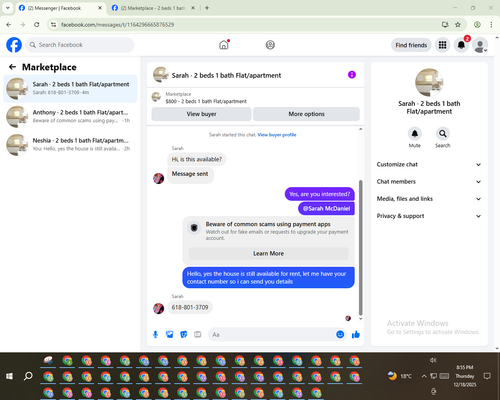
Task: Expand Privacy & support section
Action: point(429,216)
